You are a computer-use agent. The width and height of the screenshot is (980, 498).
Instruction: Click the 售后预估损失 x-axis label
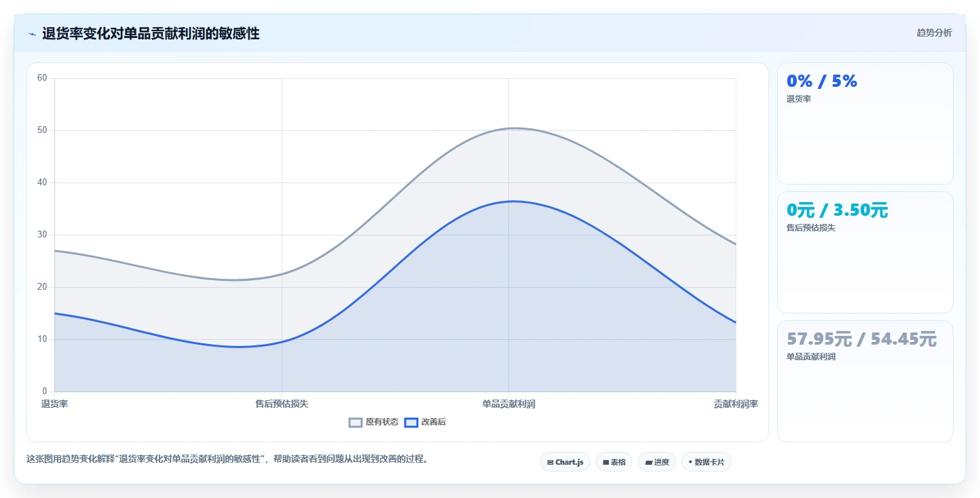pyautogui.click(x=282, y=404)
